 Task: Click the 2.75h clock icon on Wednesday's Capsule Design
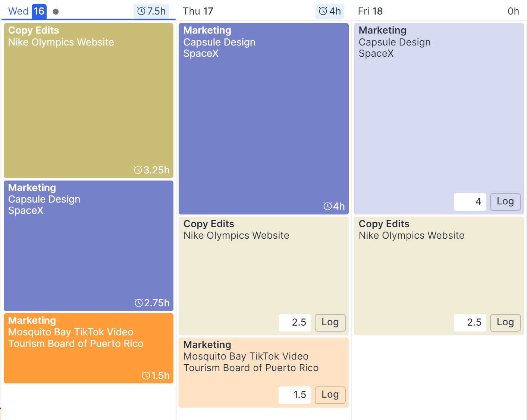click(x=139, y=303)
